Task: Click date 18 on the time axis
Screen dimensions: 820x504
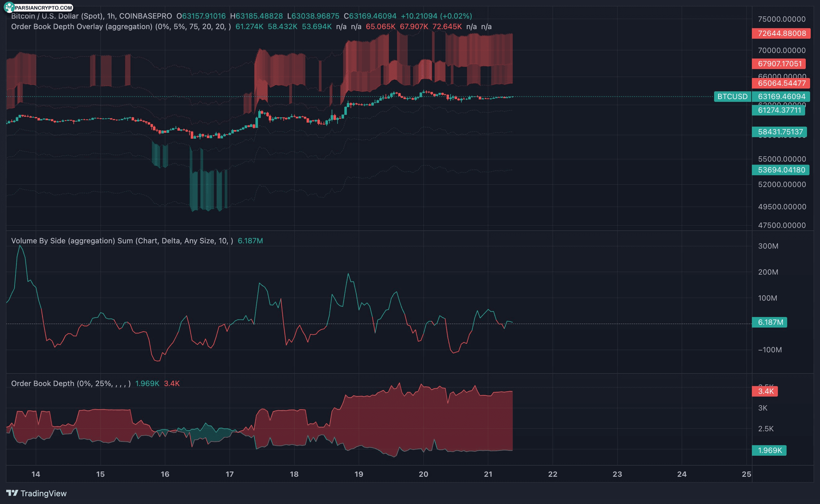Action: [294, 474]
